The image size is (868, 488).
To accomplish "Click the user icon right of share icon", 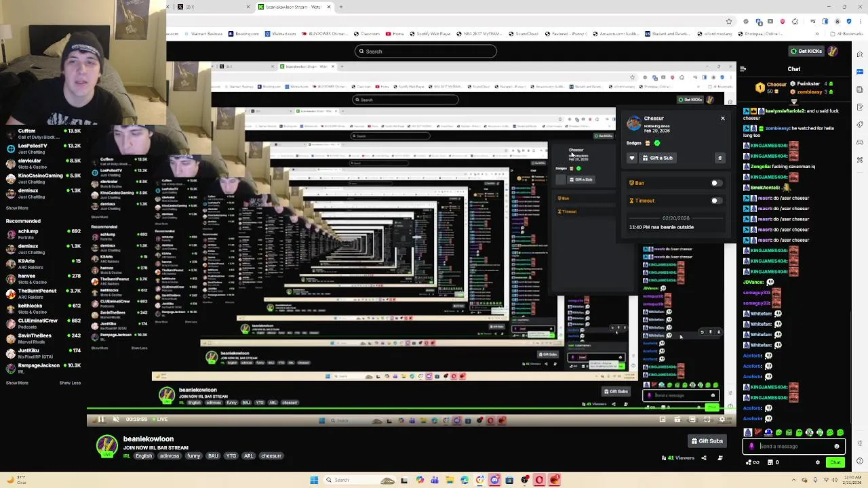I will pos(719,458).
